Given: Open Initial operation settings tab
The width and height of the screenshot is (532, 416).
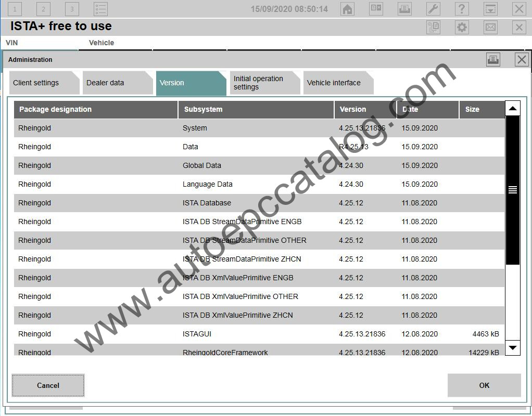Looking at the screenshot, I should (x=265, y=83).
